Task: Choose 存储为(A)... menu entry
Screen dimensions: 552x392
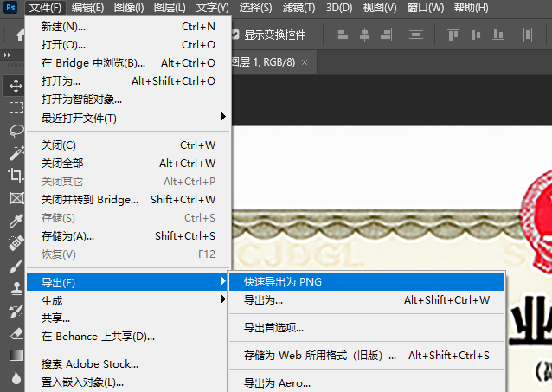Action: coord(128,236)
